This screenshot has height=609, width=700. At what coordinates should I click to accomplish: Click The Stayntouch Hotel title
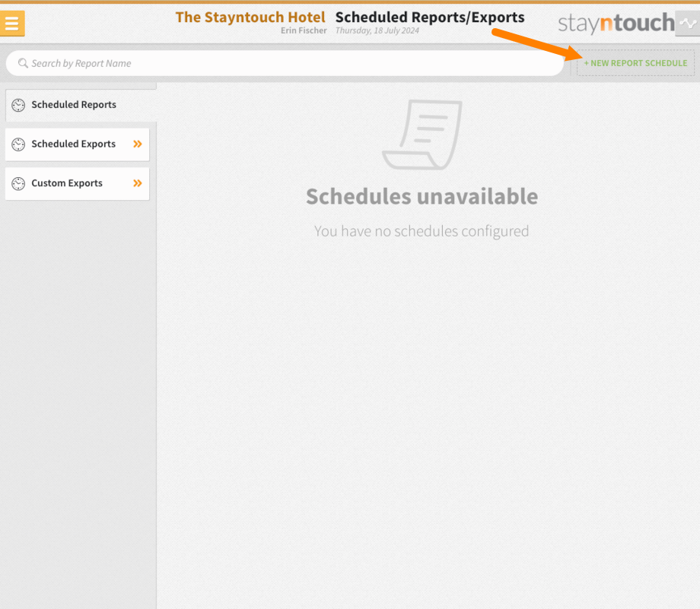tap(250, 17)
